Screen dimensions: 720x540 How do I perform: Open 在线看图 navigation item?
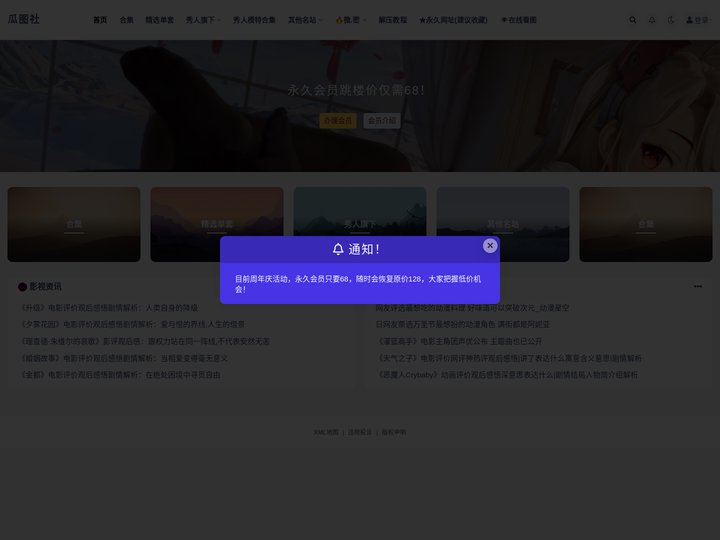[518, 20]
